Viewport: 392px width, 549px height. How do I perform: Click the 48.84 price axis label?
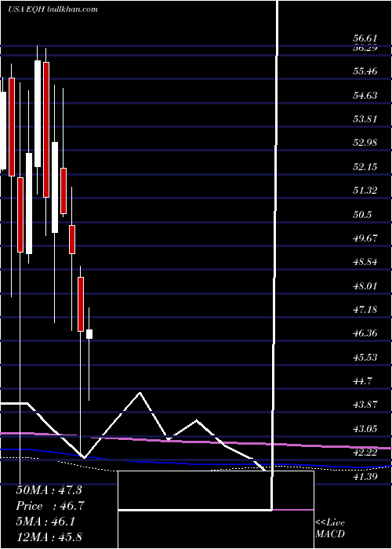(365, 262)
